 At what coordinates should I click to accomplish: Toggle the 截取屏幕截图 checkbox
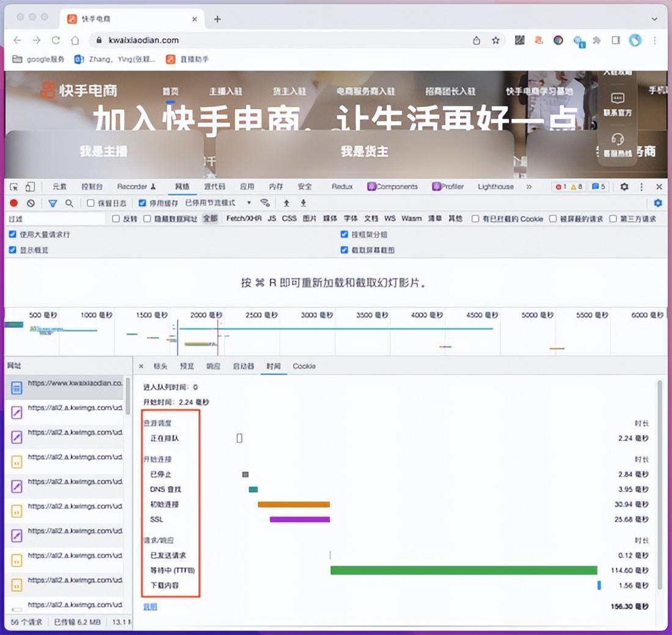[x=344, y=250]
